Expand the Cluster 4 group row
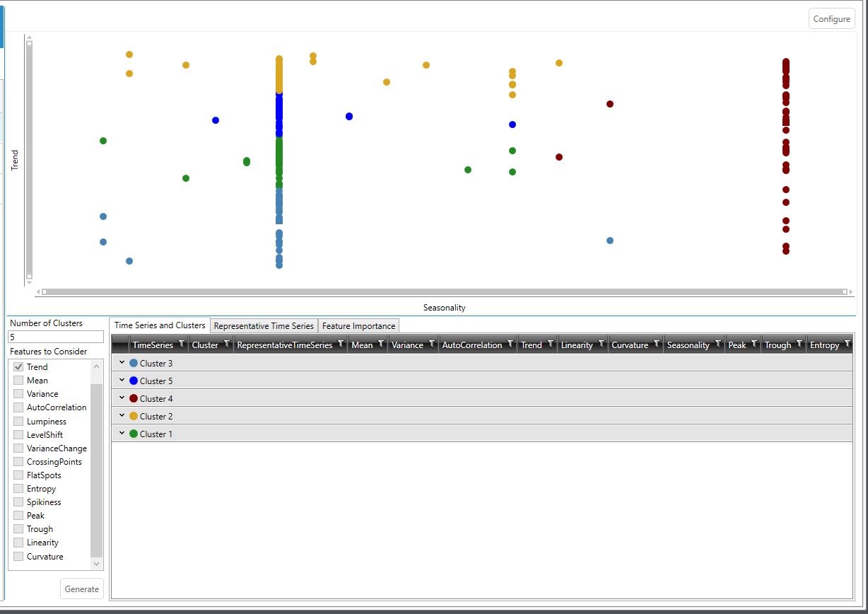 point(122,398)
